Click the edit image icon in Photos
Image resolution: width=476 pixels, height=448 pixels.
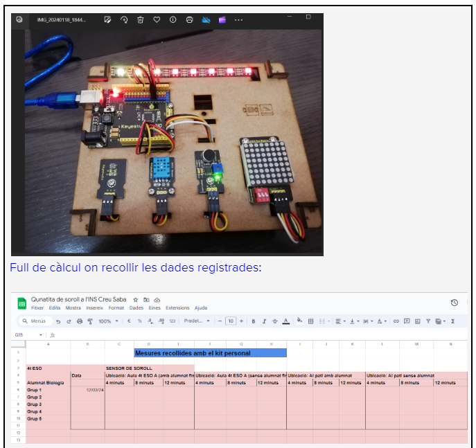107,19
